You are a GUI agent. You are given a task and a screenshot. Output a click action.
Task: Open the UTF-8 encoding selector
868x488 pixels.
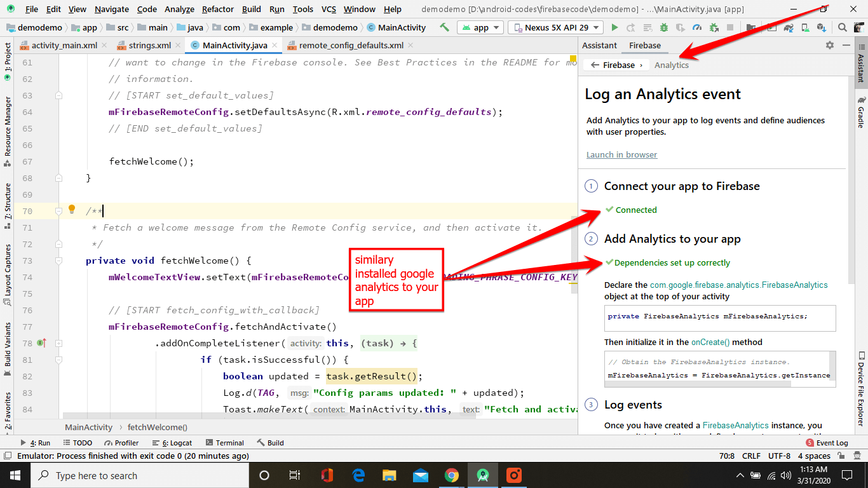tap(779, 456)
